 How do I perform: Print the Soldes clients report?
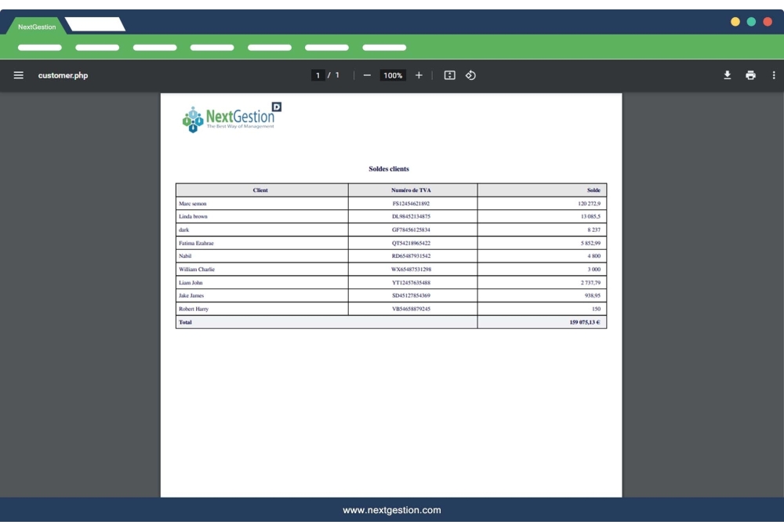[750, 77]
